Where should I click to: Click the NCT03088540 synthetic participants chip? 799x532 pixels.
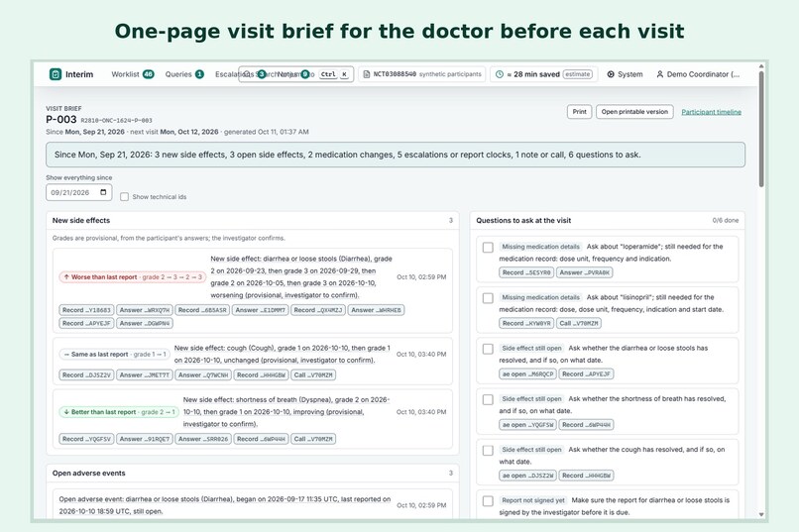coord(422,74)
